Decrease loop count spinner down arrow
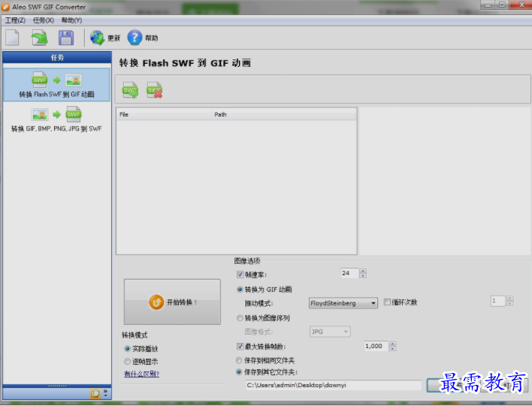Screen dimensions: 532x406 510,304
